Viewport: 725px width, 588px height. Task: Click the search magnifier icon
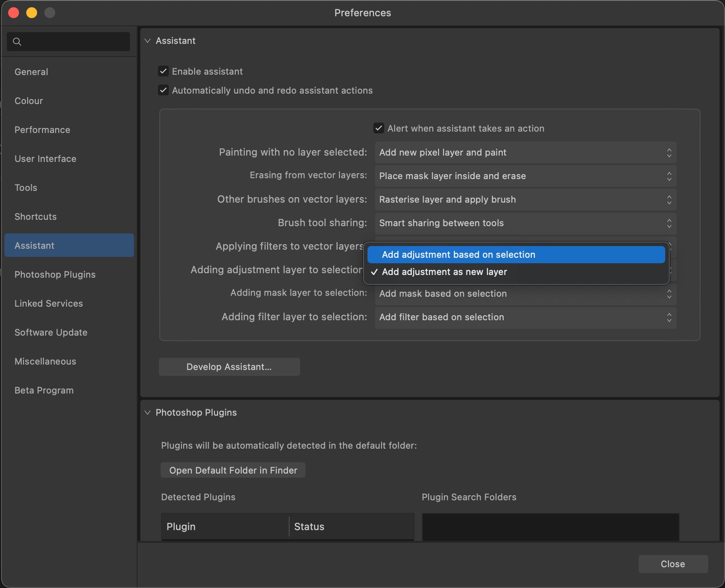pyautogui.click(x=17, y=42)
